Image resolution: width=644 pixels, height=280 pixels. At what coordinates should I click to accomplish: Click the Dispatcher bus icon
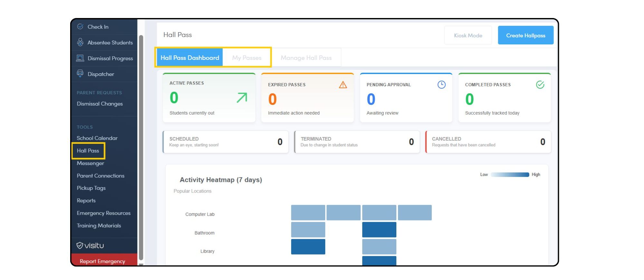tap(80, 74)
